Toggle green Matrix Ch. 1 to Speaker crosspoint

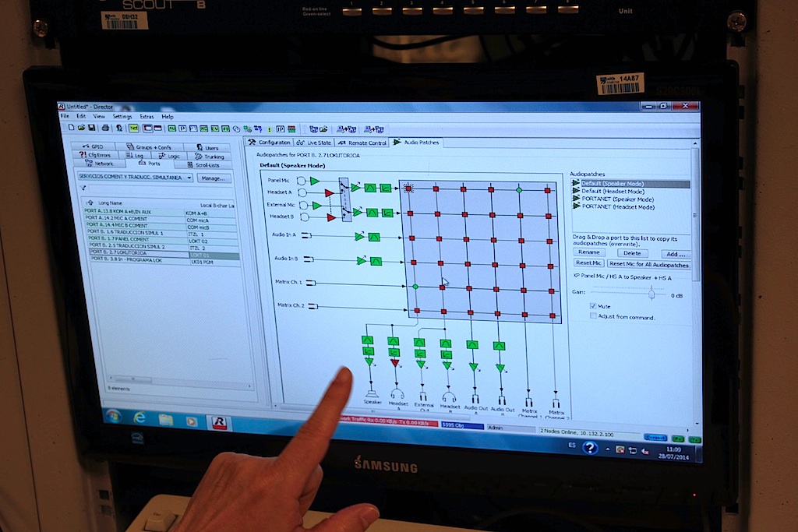click(x=415, y=287)
